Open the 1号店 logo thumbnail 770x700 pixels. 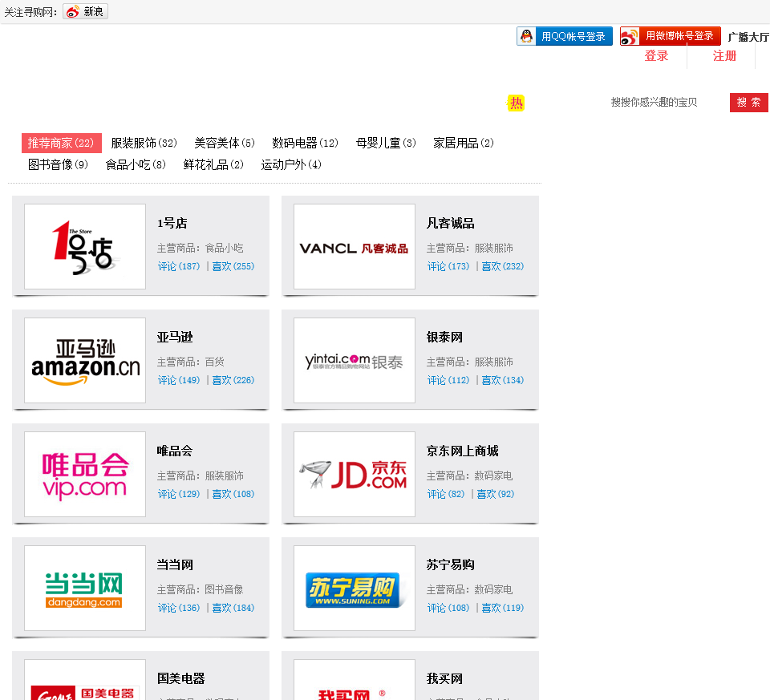click(x=85, y=246)
